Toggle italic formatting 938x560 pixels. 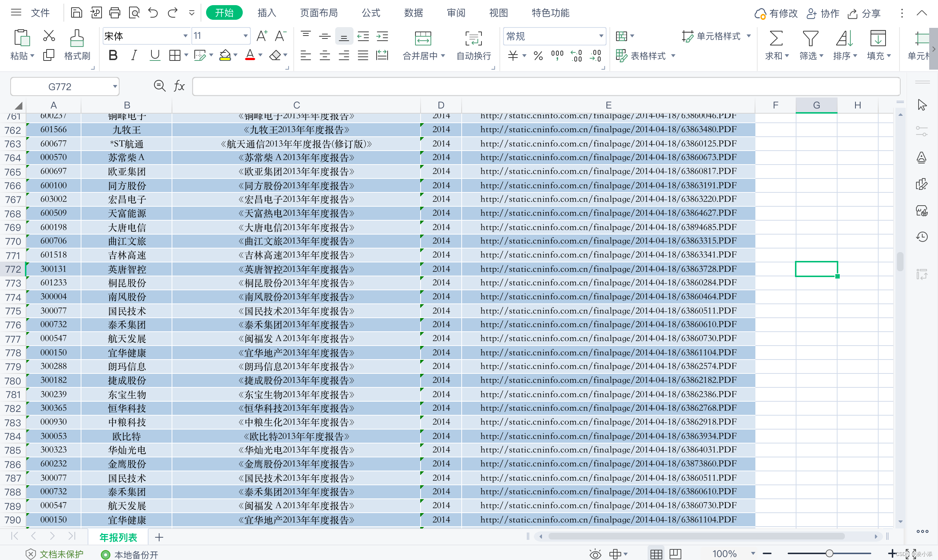[133, 55]
